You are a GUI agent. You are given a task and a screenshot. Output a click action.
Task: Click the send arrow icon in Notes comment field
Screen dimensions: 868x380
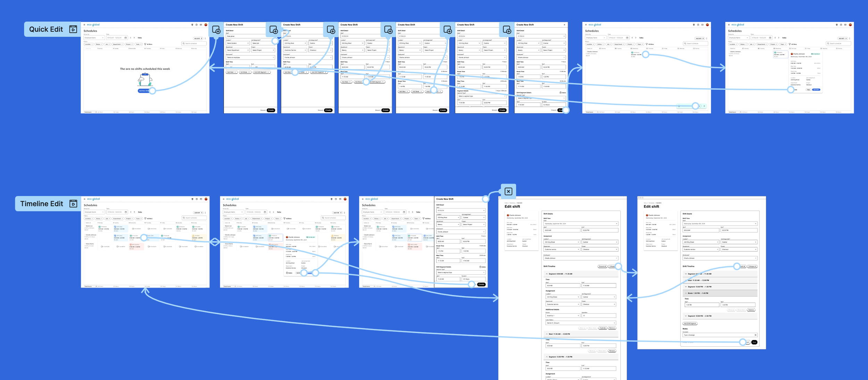point(756,335)
